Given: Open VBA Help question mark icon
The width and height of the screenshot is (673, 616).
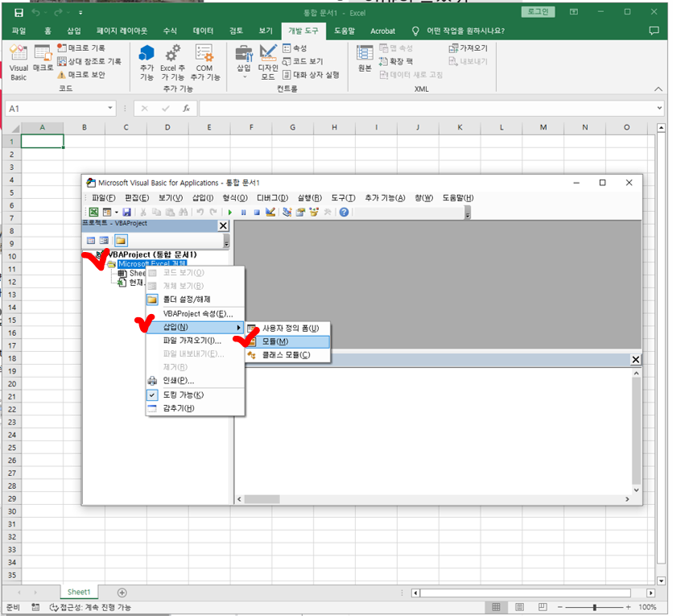Looking at the screenshot, I should [344, 212].
